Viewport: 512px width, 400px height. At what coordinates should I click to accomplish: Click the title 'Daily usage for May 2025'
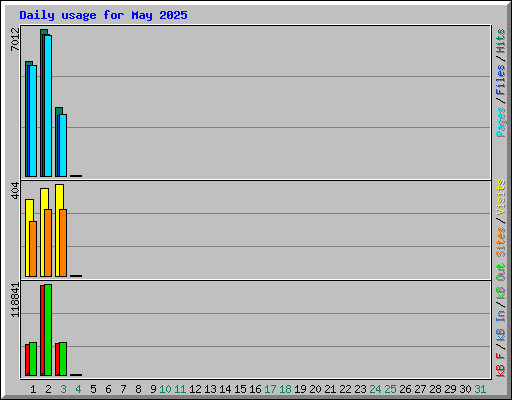click(x=103, y=16)
